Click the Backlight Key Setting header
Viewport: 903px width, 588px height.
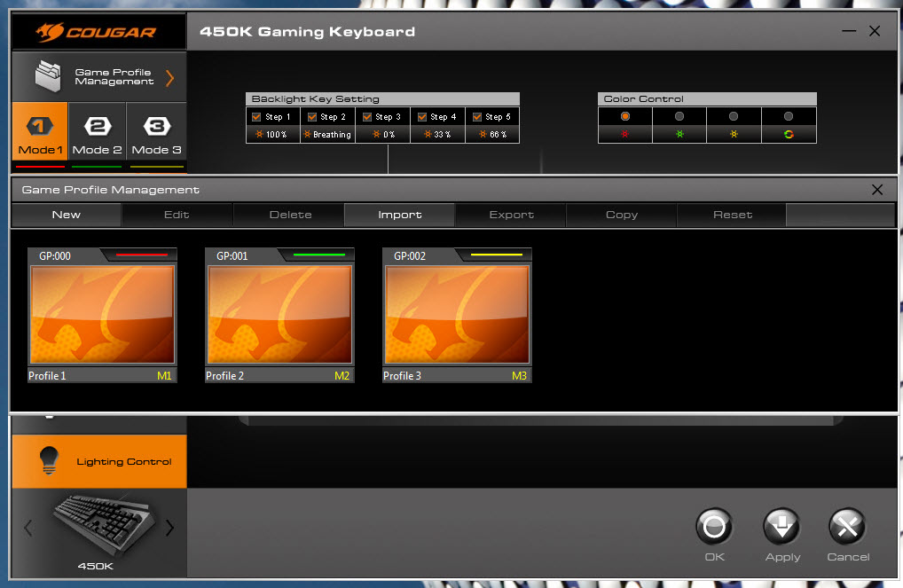[x=382, y=99]
